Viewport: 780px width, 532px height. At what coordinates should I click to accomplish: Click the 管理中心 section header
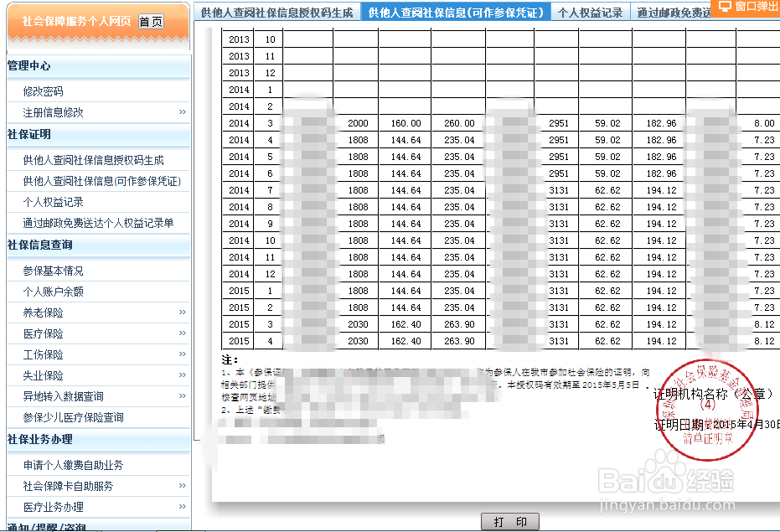(28, 65)
